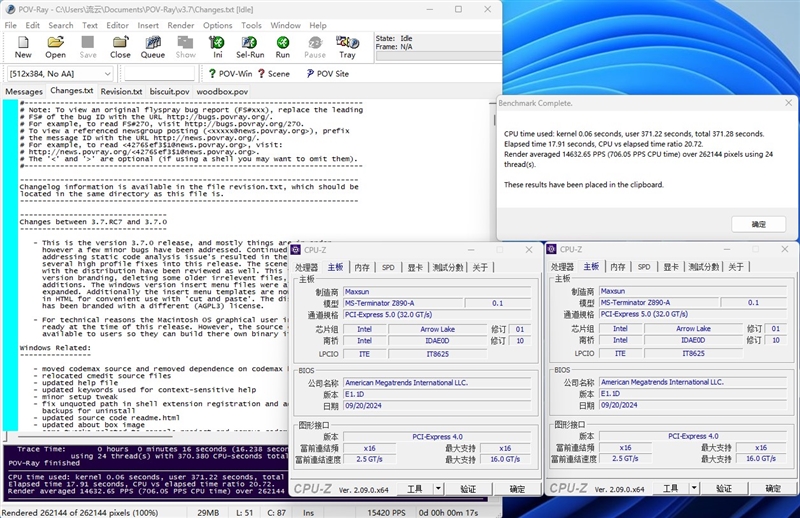Open POV-Win help icon
Viewport: 800px width, 518px height.
[x=212, y=73]
